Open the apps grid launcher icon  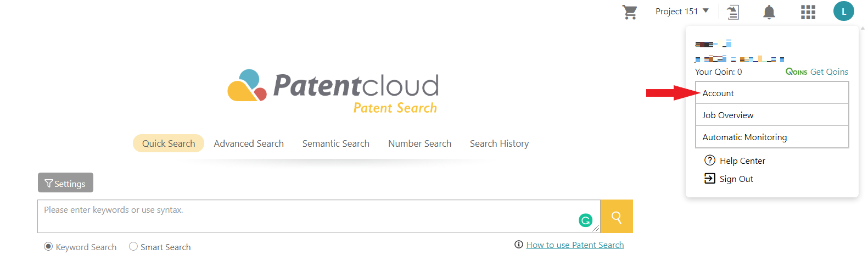pos(808,12)
